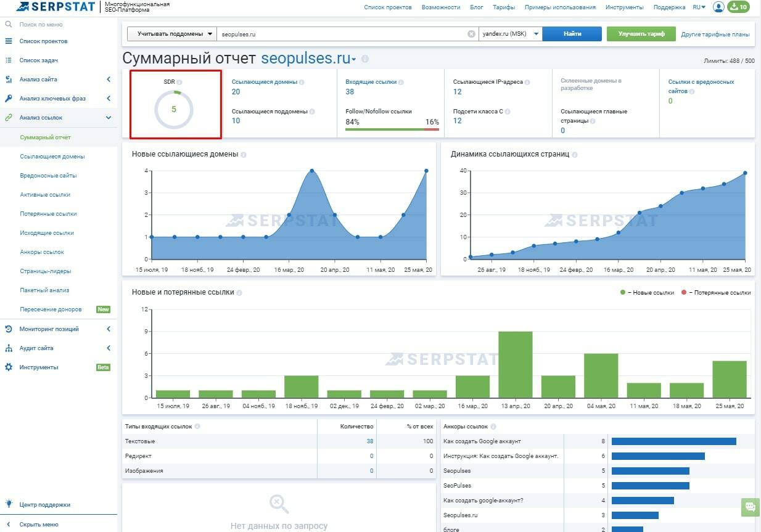The height and width of the screenshot is (532, 761).
Task: Open the subdomains mode dropdown
Action: point(172,34)
